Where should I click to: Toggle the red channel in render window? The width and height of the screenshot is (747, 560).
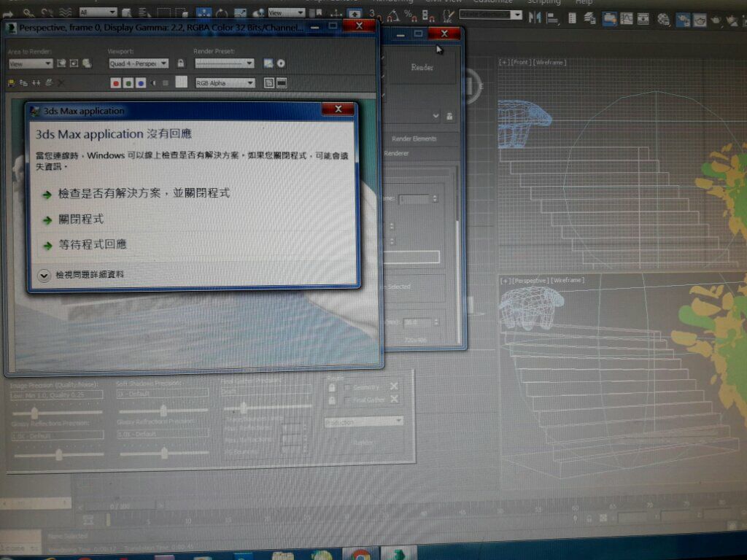[x=115, y=83]
